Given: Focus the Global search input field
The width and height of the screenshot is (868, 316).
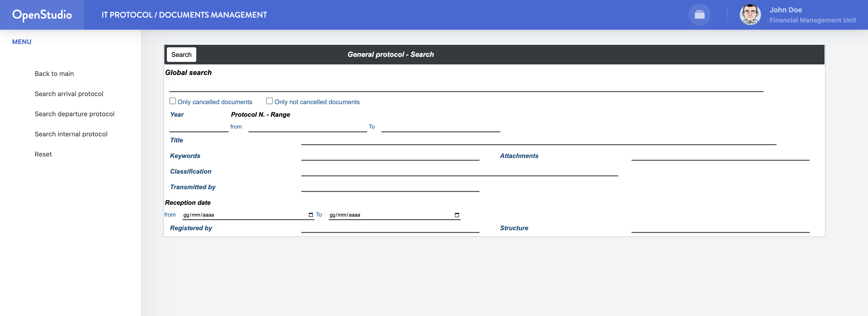Looking at the screenshot, I should [466, 86].
